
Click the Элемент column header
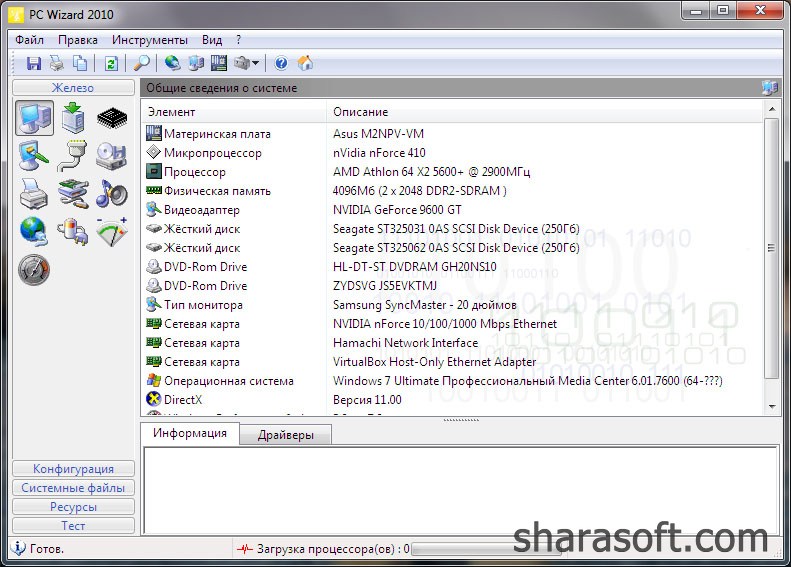[234, 112]
